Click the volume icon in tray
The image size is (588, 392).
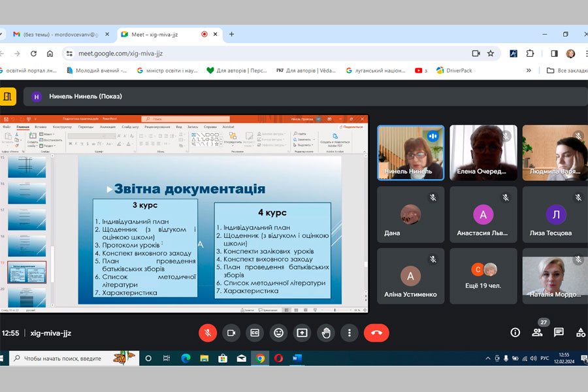coord(533,358)
